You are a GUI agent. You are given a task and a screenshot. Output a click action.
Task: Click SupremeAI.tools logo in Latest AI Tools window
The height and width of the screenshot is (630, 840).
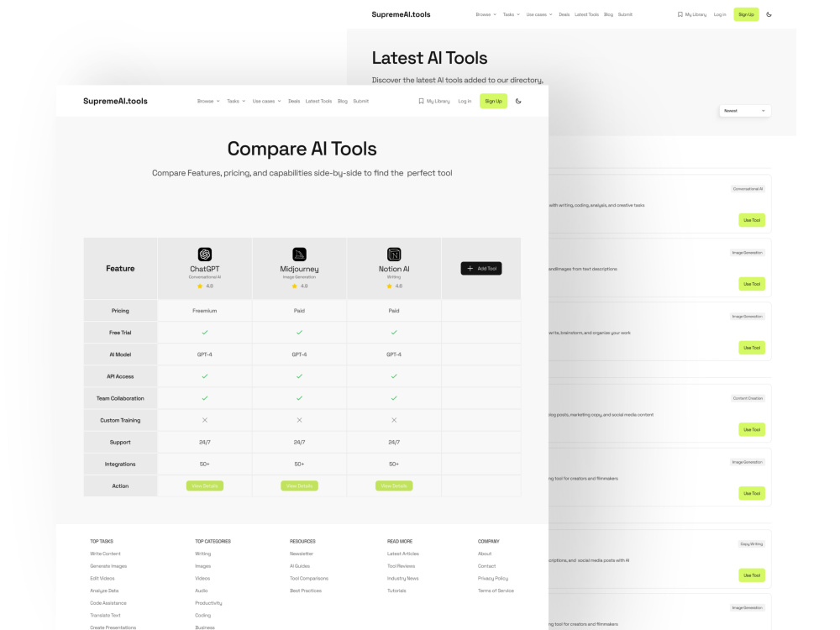[x=402, y=14]
